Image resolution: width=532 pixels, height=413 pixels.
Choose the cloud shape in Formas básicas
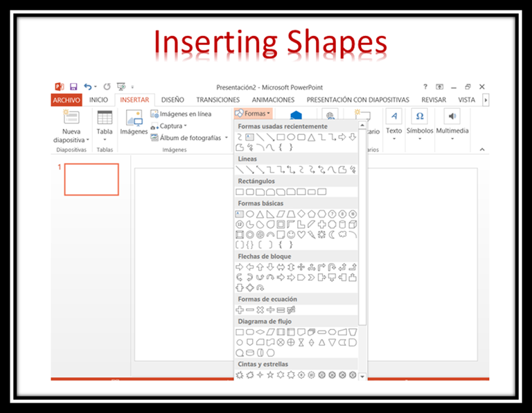pos(342,234)
